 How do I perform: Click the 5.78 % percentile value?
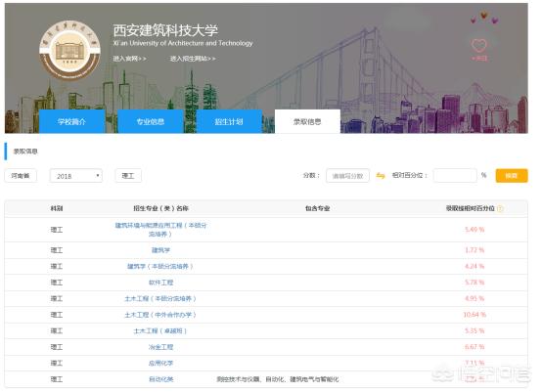click(474, 283)
